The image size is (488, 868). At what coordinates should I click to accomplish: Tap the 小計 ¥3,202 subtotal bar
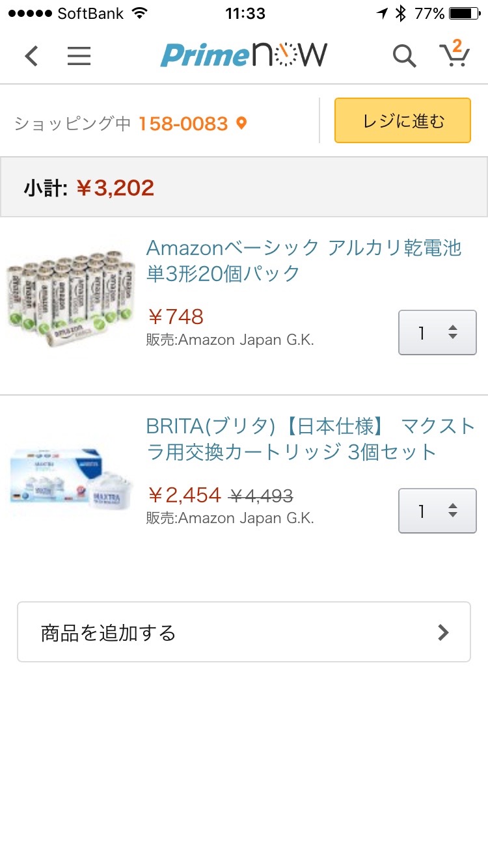pyautogui.click(x=243, y=188)
